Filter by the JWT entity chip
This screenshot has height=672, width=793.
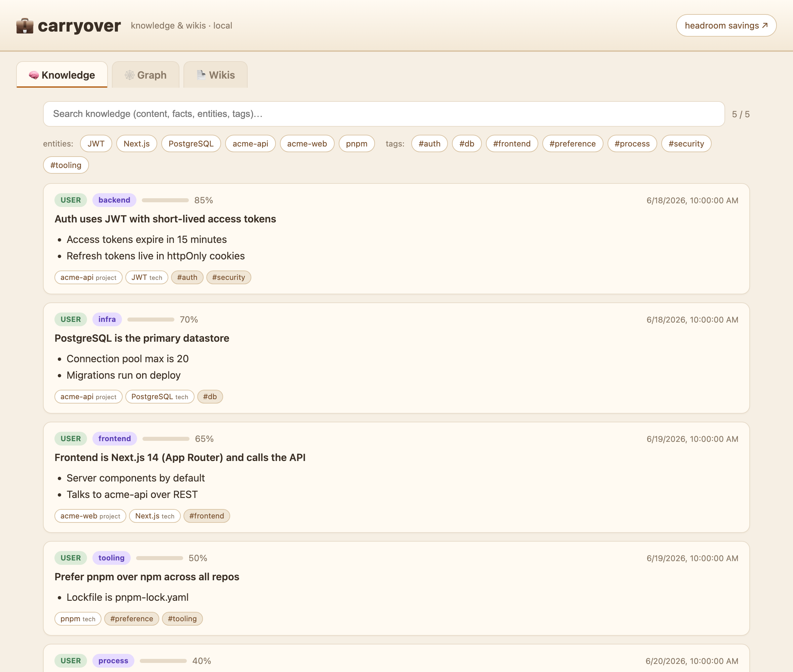[x=96, y=143]
